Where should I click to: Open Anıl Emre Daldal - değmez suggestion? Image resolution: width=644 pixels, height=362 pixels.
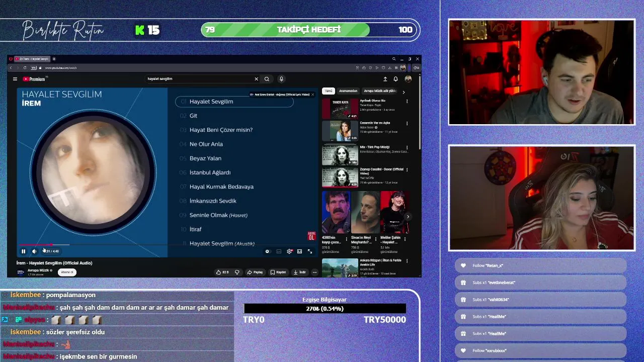[x=280, y=95]
